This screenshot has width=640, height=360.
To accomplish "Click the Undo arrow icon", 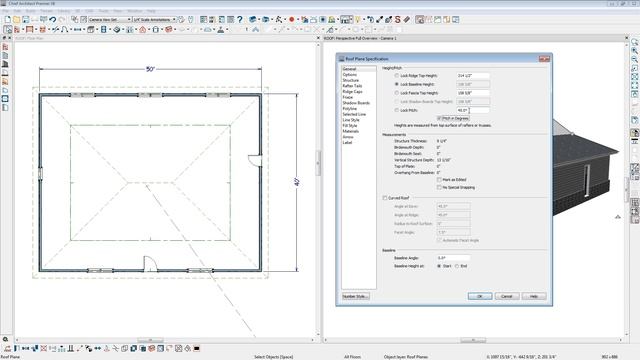I will [x=53, y=20].
